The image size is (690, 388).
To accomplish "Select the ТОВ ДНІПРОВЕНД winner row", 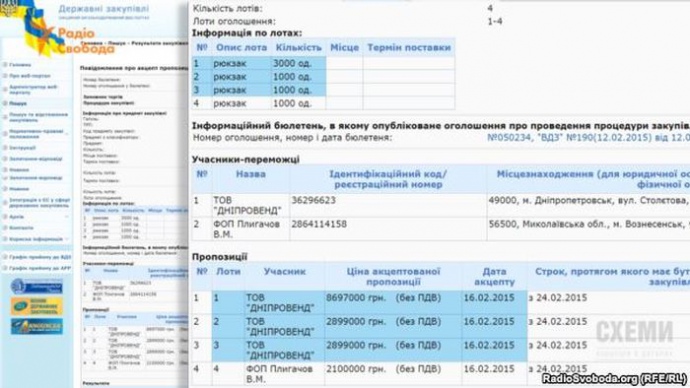I will pyautogui.click(x=440, y=205).
